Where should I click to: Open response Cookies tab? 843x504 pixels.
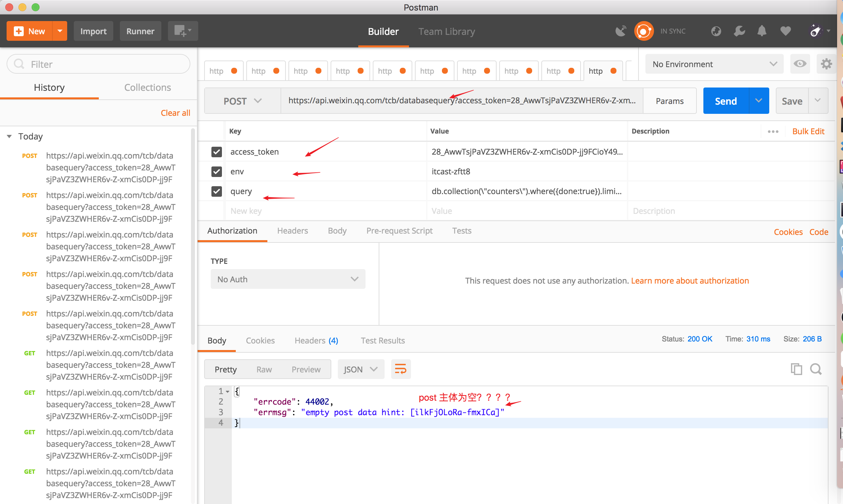[260, 340]
